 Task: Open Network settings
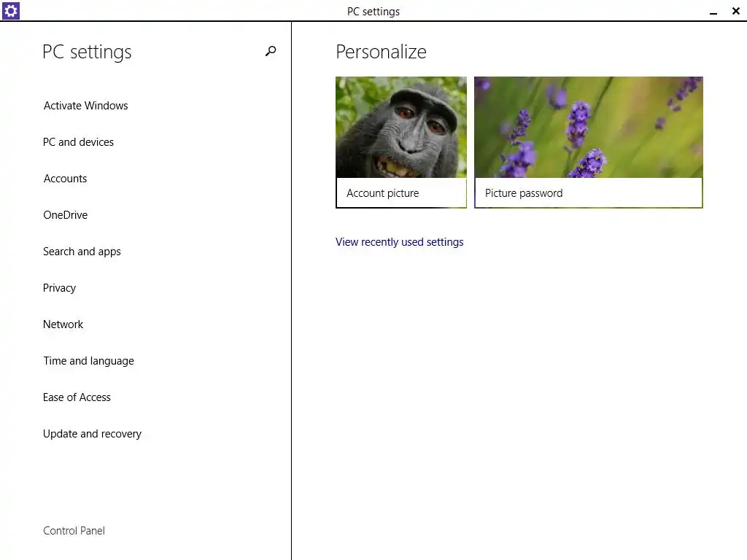(x=63, y=324)
